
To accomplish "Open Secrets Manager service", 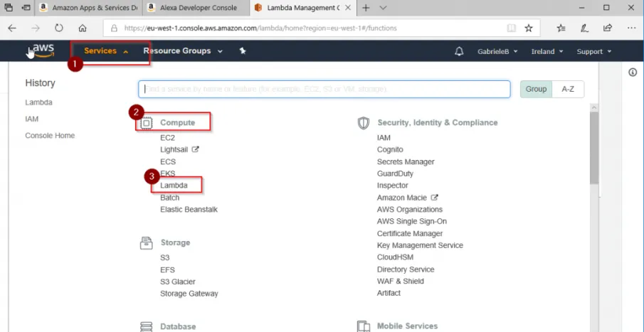I will tap(406, 161).
